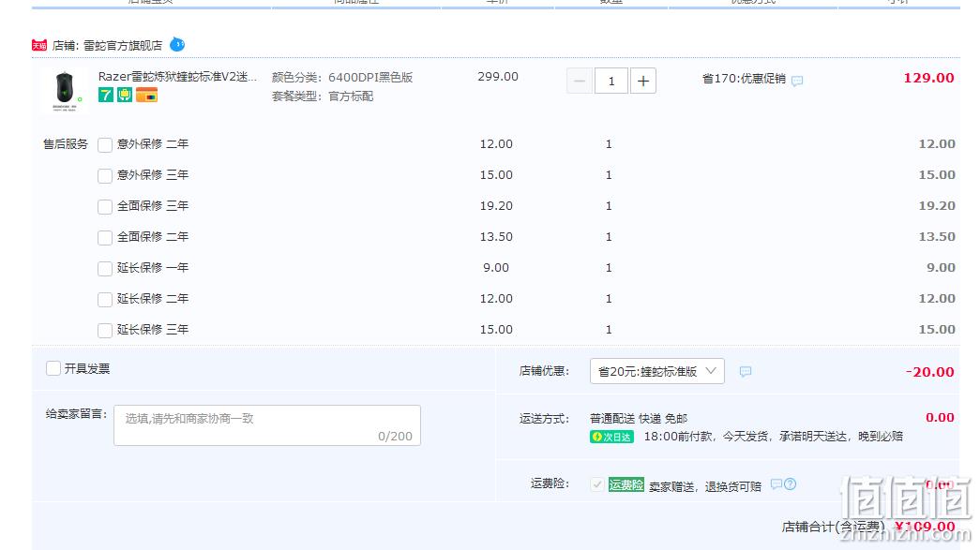
Task: Click the 卖家赠送，退换货可赔 text
Action: coord(705,486)
